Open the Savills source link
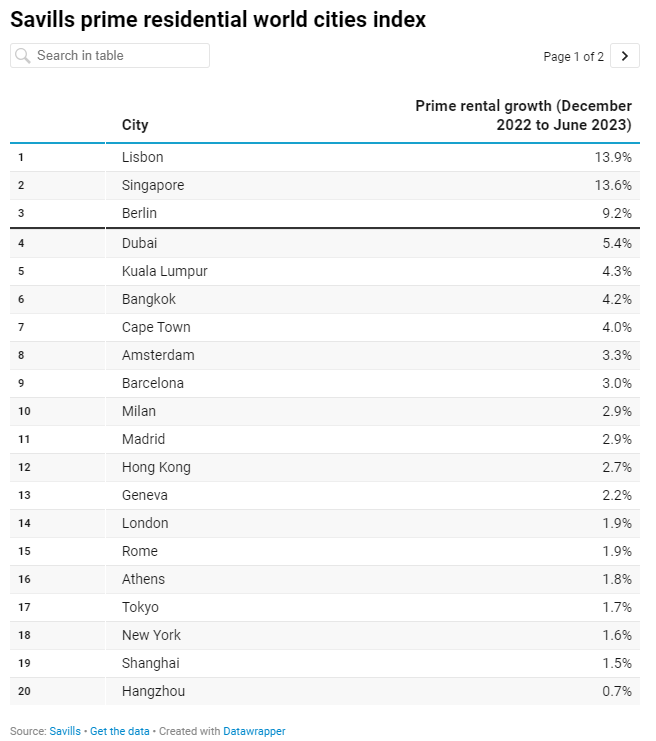This screenshot has height=741, width=656. pyautogui.click(x=65, y=731)
